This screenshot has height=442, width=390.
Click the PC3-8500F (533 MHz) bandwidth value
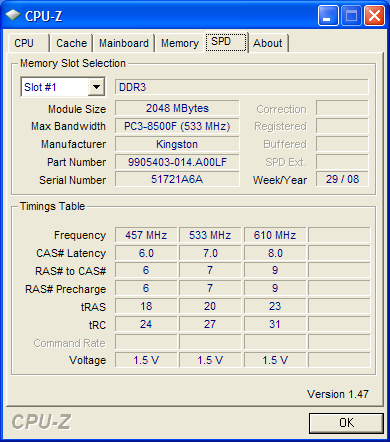(x=177, y=126)
